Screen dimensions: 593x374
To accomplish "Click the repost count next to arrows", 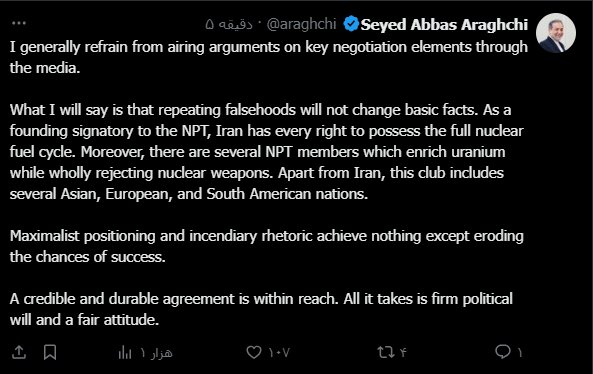I will [403, 353].
